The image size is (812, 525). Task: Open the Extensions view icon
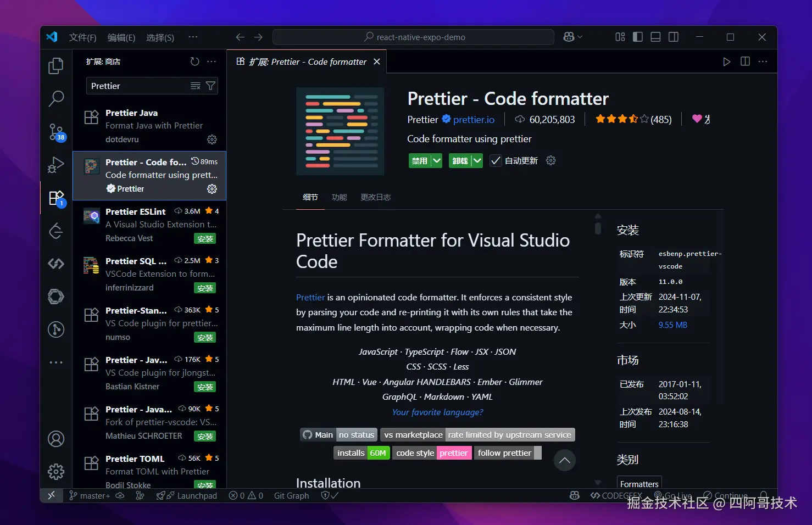[56, 198]
